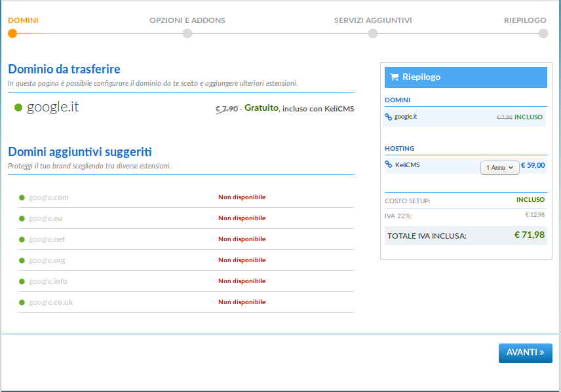Go to the DOMINI step
This screenshot has height=392, width=561.
pos(23,20)
